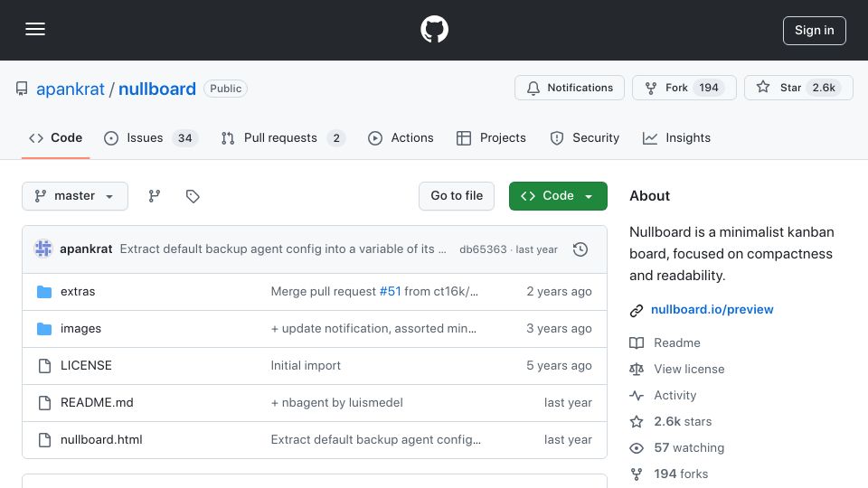This screenshot has height=488, width=868.
Task: Click the README.md file icon
Action: click(44, 403)
